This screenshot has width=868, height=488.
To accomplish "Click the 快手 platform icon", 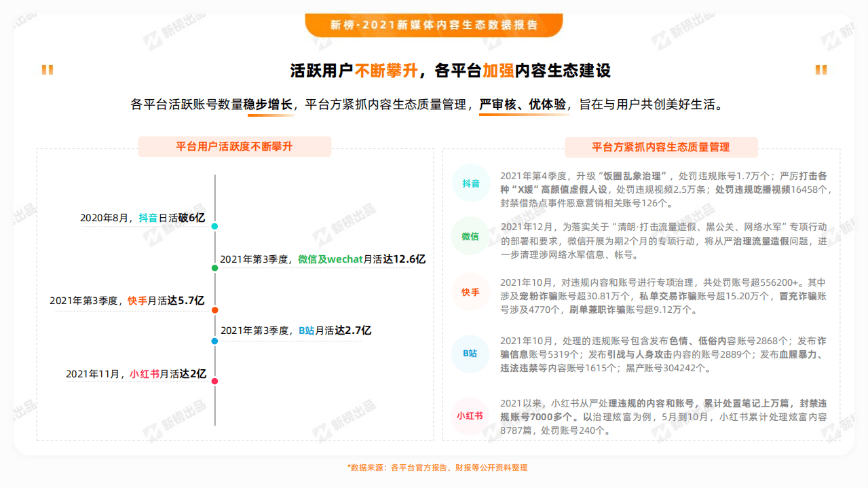I will click(x=470, y=293).
